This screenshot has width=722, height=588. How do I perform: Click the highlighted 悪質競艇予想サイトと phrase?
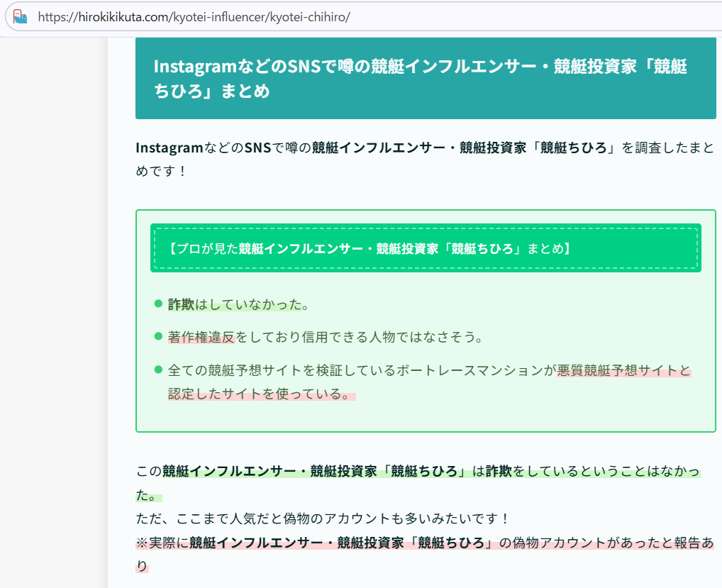623,370
